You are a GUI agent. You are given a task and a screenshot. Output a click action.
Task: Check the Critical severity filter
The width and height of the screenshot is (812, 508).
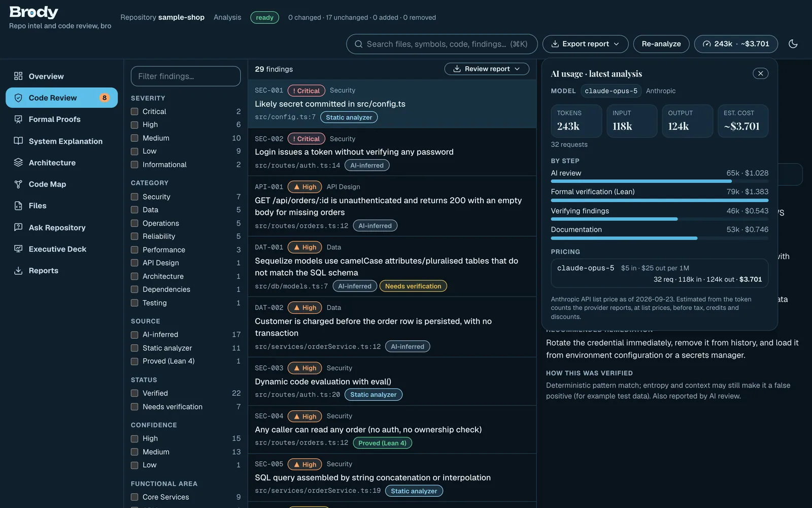click(134, 111)
